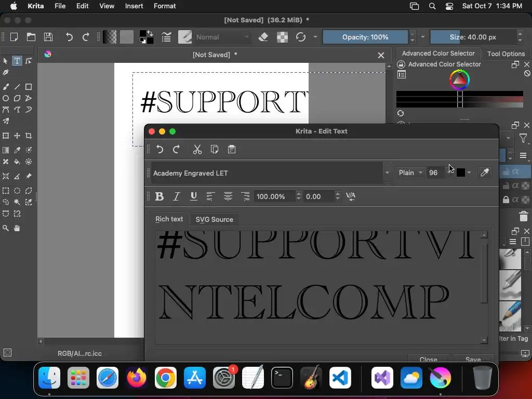532x399 pixels.
Task: Switch to the Tool Options tab
Action: (x=506, y=54)
